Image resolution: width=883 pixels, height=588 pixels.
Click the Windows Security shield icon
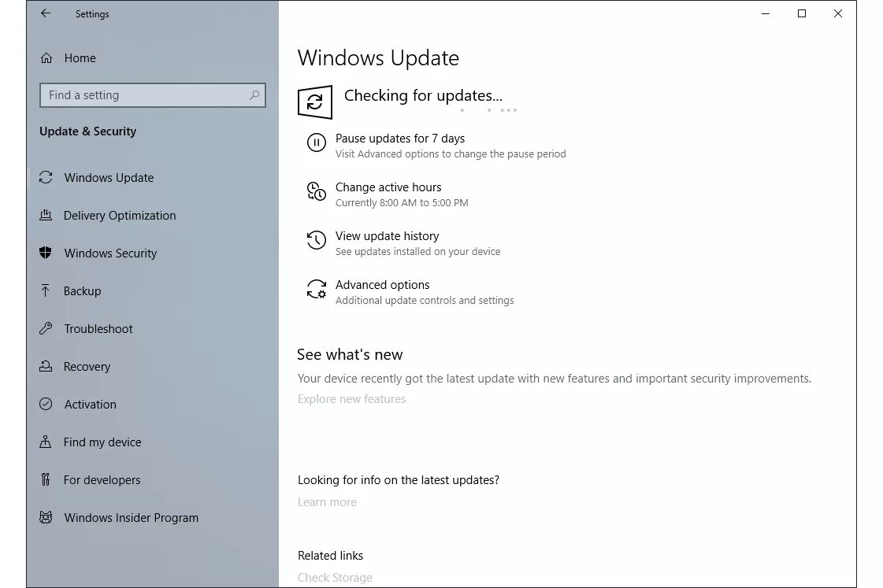(46, 253)
